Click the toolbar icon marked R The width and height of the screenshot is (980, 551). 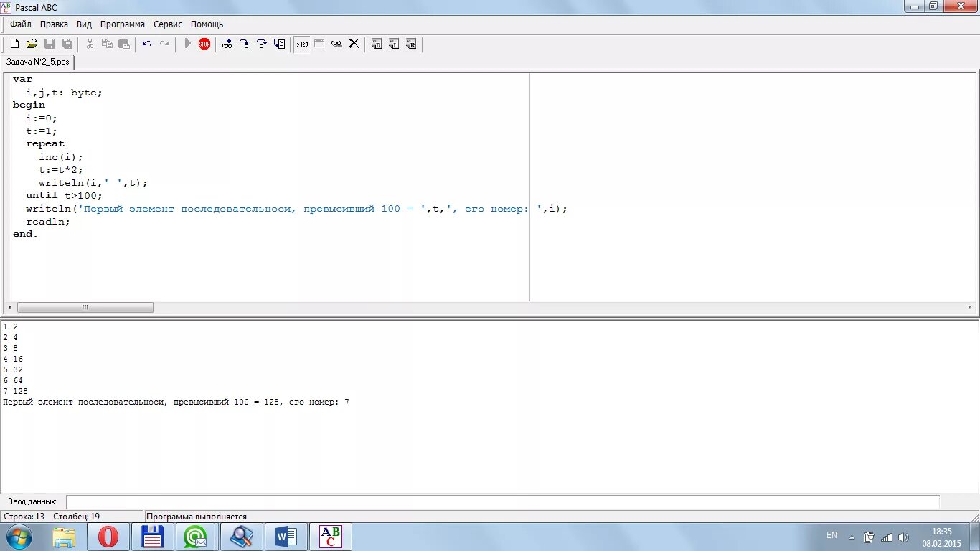point(411,44)
